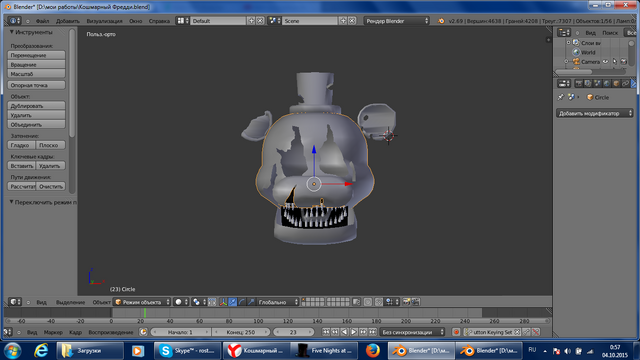Viewport: 640px width, 360px height.
Task: Click the OpenGL render animation icon
Action: (416, 302)
